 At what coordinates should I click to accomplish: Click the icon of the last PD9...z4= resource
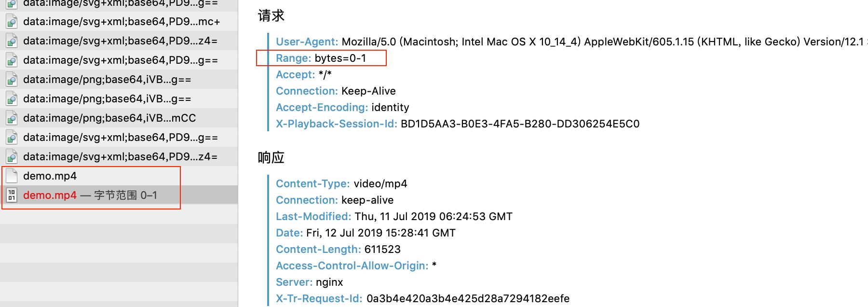tap(11, 156)
